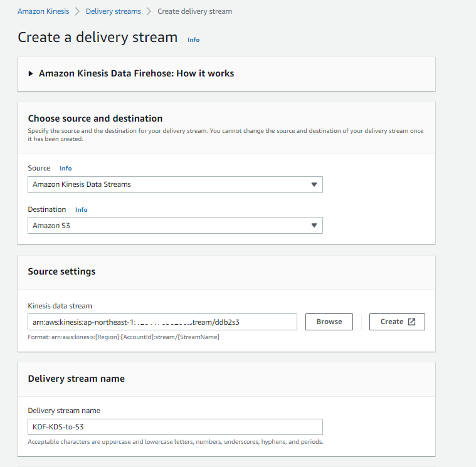The image size is (476, 467).
Task: Click the ARN format hint text
Action: pos(123,337)
